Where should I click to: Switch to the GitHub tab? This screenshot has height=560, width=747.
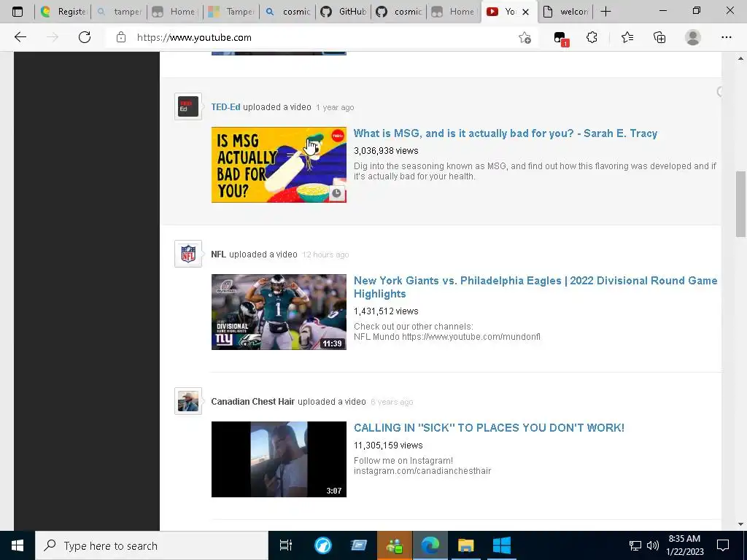(x=343, y=12)
